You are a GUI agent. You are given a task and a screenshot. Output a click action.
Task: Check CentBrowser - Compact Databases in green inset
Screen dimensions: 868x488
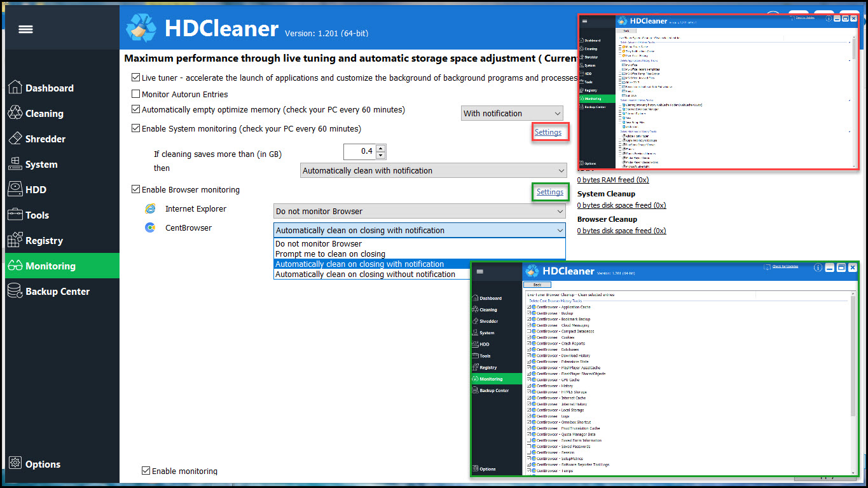[x=529, y=331]
